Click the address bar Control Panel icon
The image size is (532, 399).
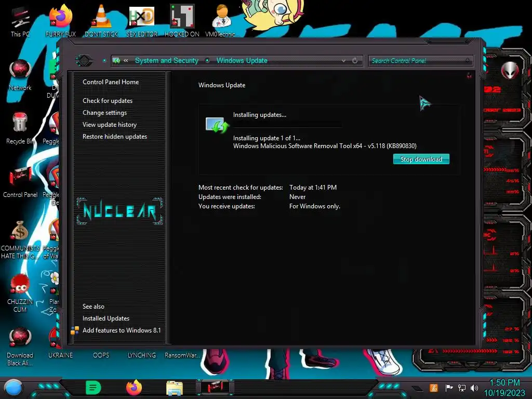click(116, 60)
